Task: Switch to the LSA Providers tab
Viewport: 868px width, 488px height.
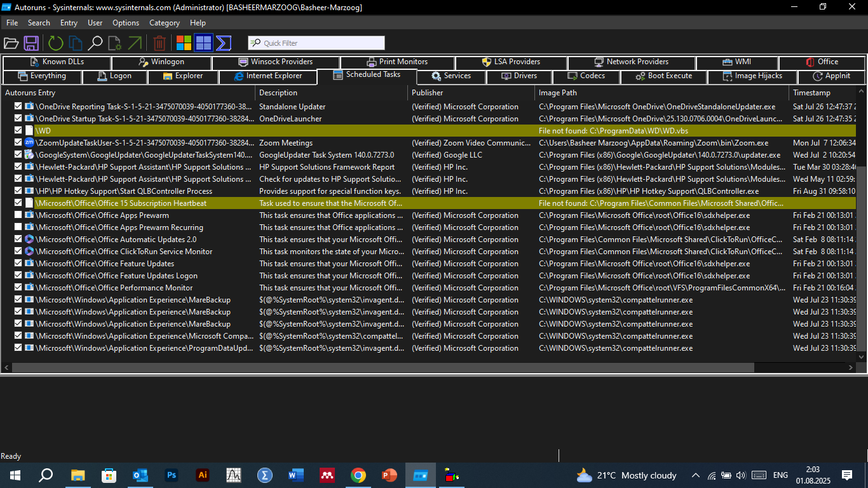Action: point(510,62)
